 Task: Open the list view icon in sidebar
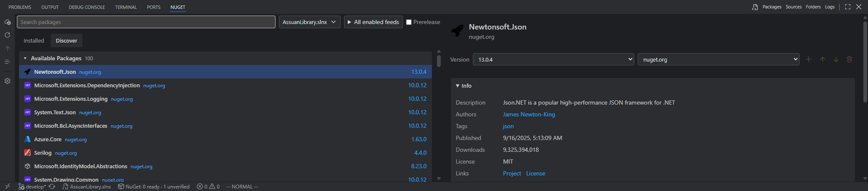click(7, 62)
